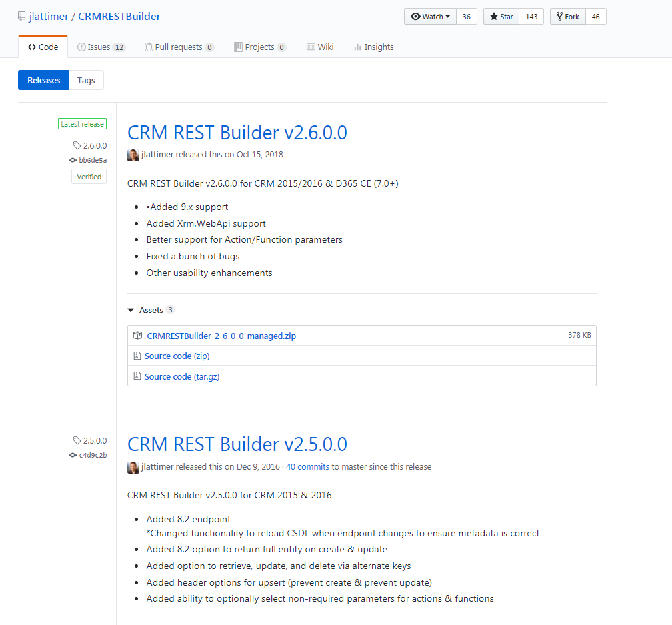
Task: Click jlattimer's avatar on the v2.5.0.0 release
Action: point(133,467)
